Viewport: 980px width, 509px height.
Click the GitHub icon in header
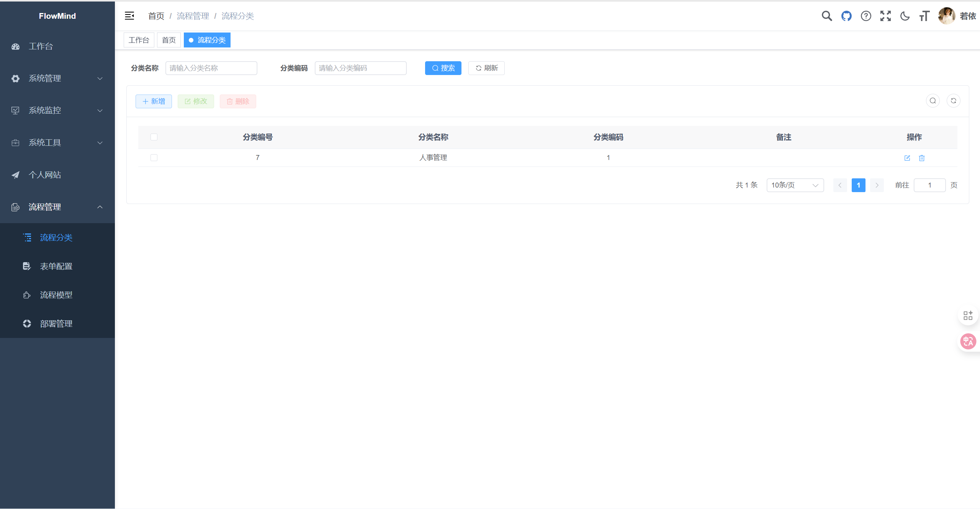(846, 16)
